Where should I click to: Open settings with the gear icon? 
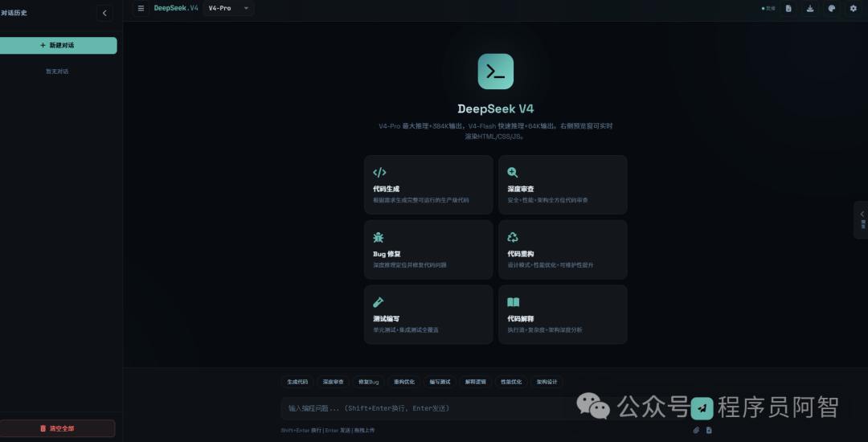pyautogui.click(x=853, y=8)
